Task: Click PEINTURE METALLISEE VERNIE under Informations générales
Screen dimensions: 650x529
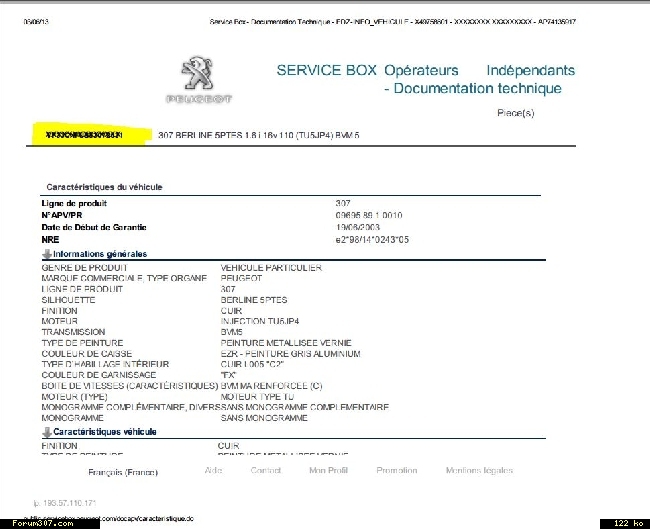Action: [x=286, y=343]
